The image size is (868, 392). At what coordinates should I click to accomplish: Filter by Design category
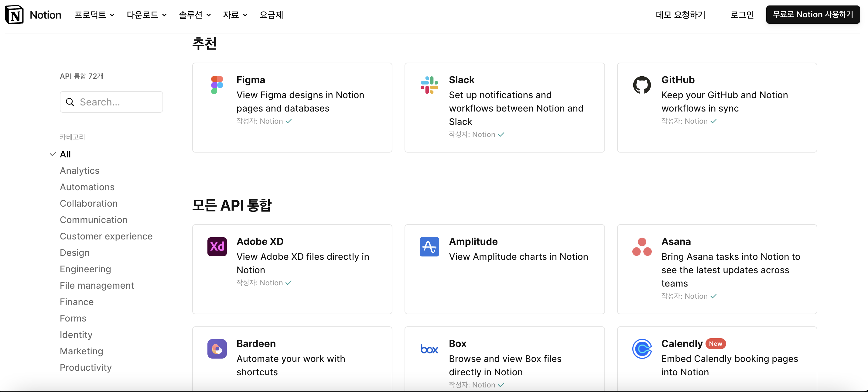74,253
